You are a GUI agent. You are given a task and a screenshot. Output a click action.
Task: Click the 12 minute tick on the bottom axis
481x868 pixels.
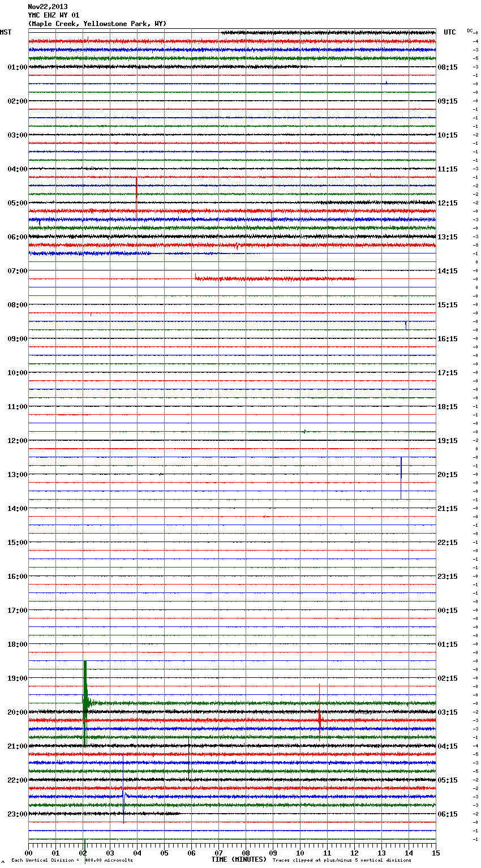354,853
